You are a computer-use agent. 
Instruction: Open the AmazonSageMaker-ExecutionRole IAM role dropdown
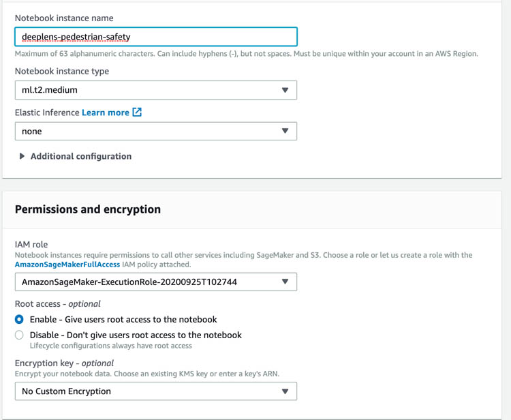(156, 282)
